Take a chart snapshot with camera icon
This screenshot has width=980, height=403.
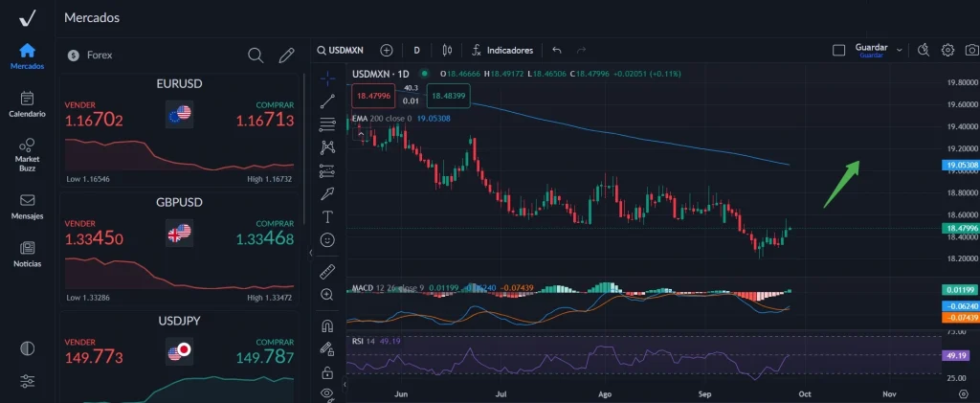[971, 50]
